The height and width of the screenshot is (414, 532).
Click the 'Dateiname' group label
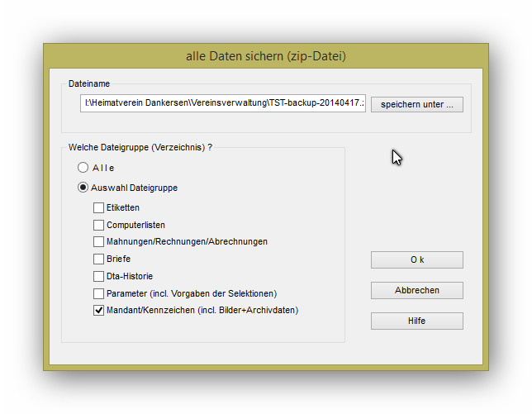[89, 83]
